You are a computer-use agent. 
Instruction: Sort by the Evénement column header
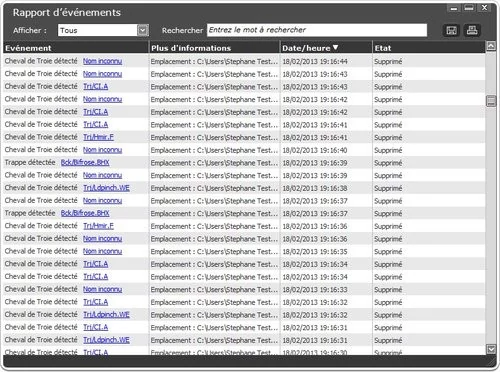[76, 48]
